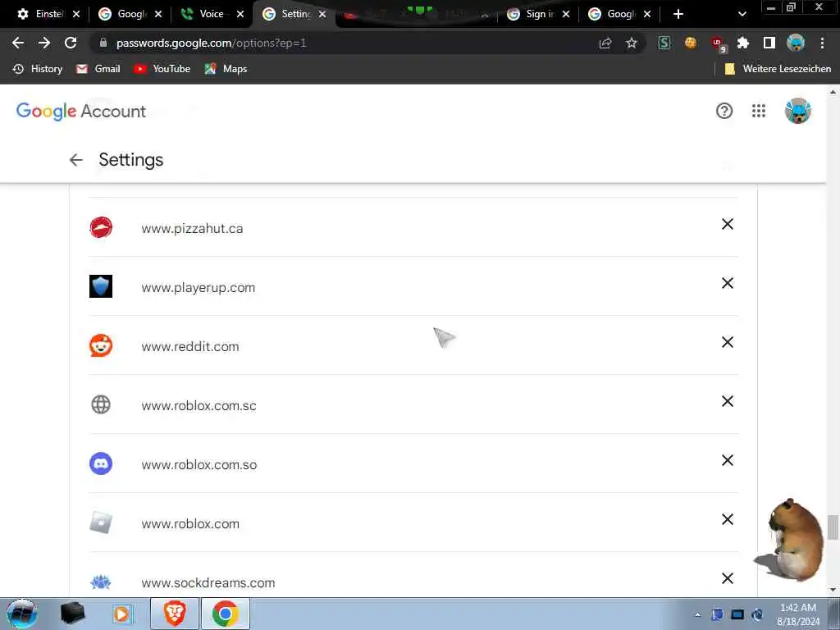Select the www.playerup.com text

[199, 288]
